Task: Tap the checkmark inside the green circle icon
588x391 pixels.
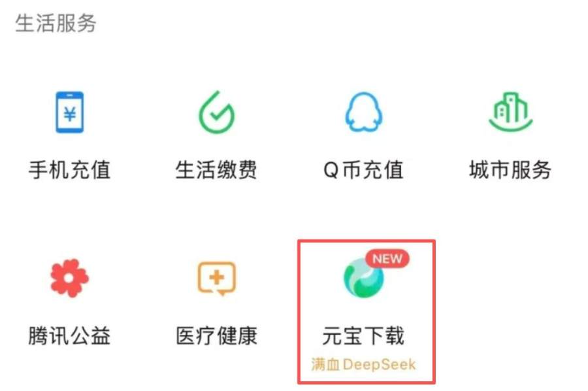Action: tap(217, 114)
